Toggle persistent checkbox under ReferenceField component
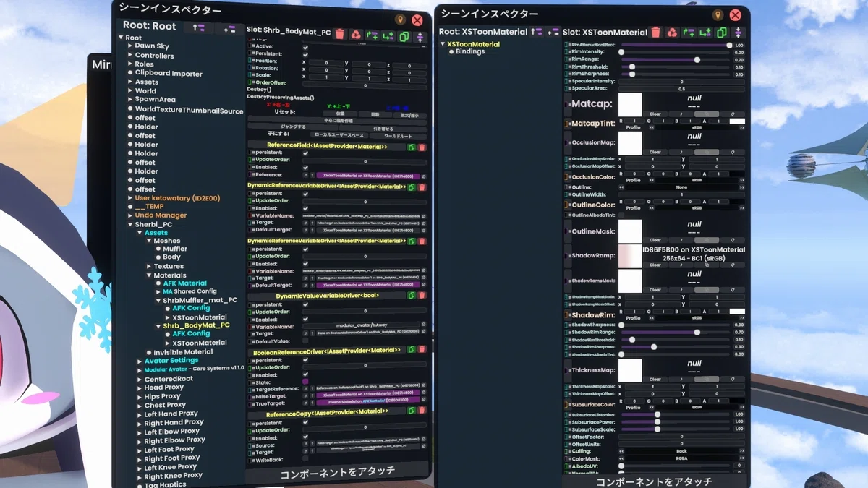 click(x=305, y=153)
